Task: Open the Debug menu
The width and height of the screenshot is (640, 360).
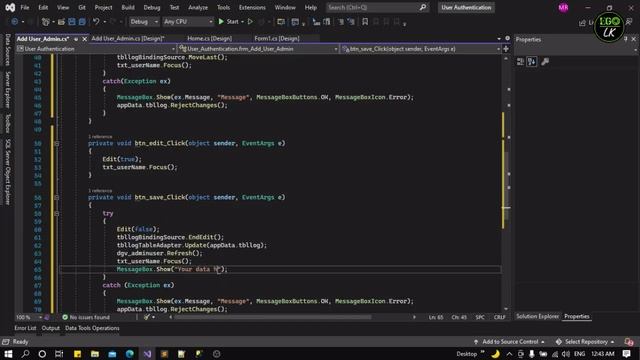Action: point(152,7)
